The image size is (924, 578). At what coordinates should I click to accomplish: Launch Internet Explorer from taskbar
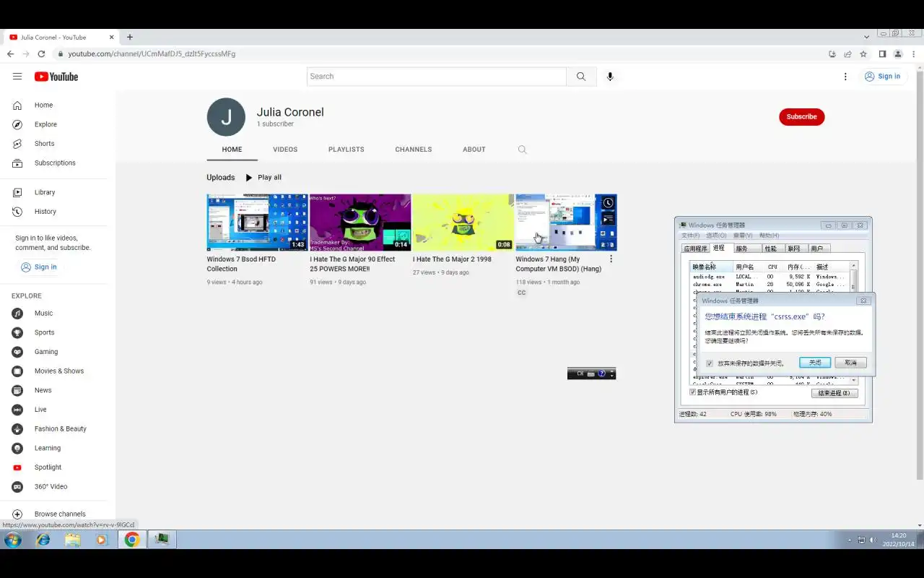pos(43,540)
